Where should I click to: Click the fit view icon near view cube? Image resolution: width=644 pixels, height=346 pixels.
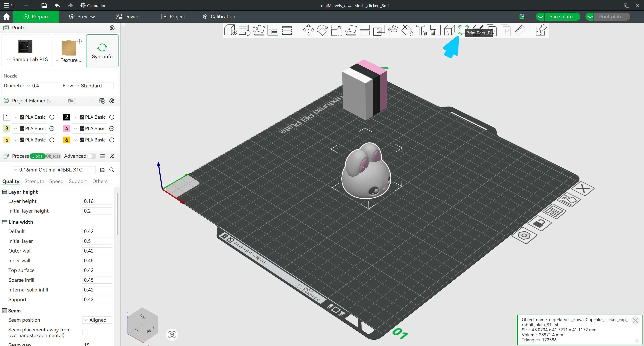coord(172,334)
